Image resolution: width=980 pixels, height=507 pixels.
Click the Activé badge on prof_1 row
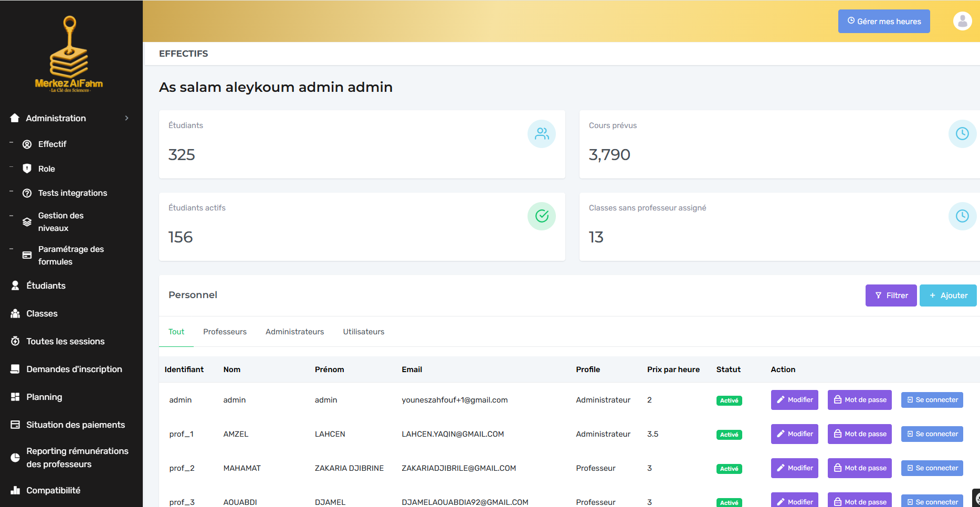tap(729, 435)
